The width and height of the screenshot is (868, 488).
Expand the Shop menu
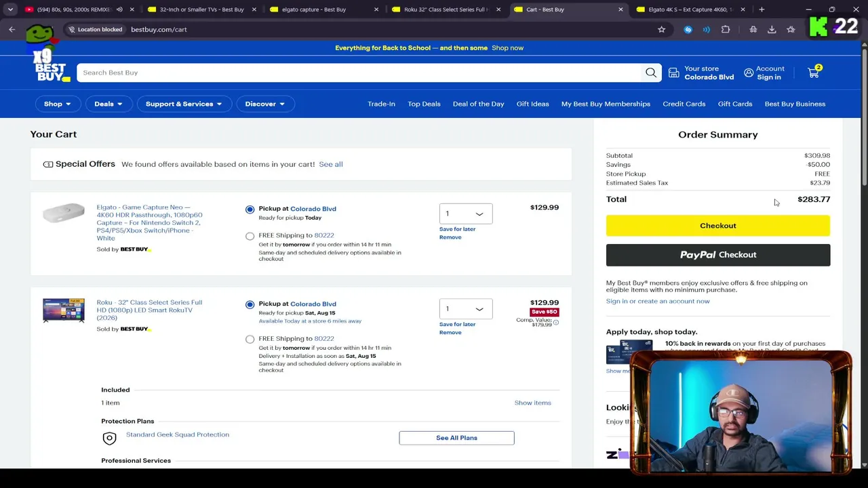(x=58, y=104)
